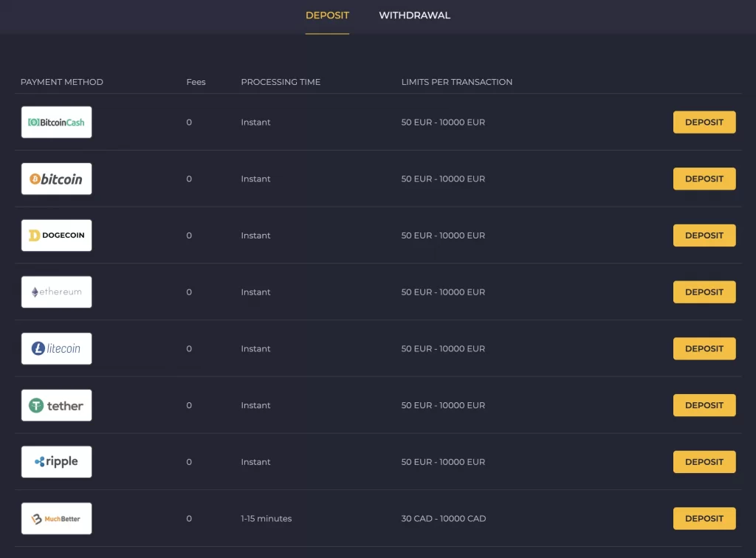Click Deposit button for tether
This screenshot has height=558, width=756.
(704, 405)
